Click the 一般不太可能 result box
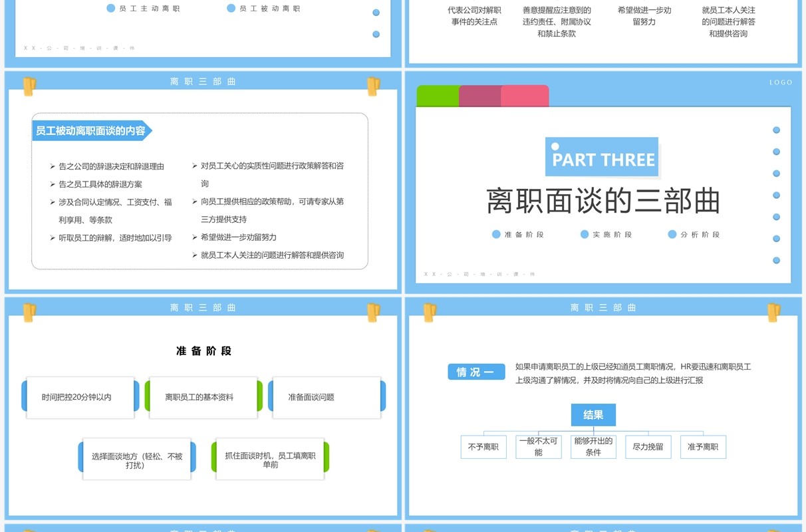This screenshot has height=532, width=806. [539, 447]
